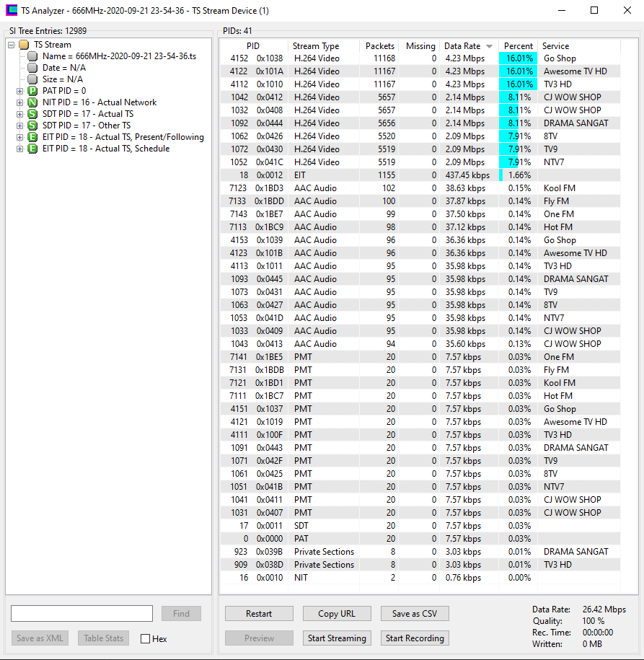Toggle the Hex checkbox
Image resolution: width=644 pixels, height=660 pixels.
point(145,639)
